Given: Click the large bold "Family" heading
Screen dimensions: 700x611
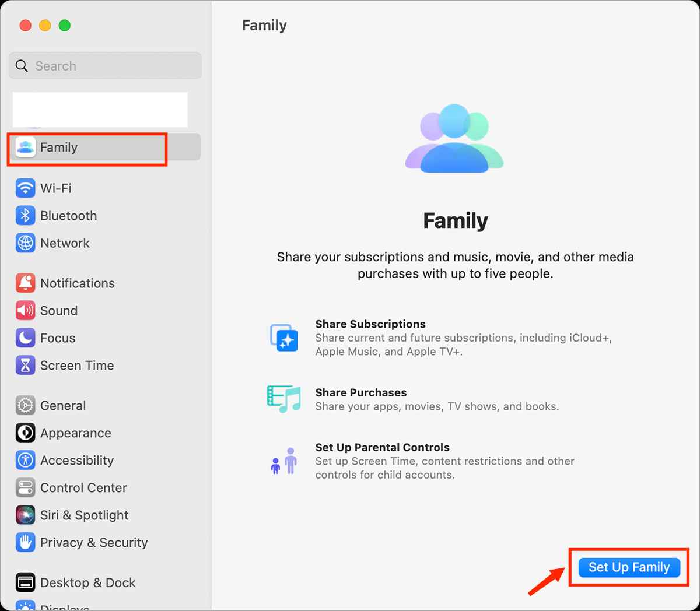Looking at the screenshot, I should tap(456, 221).
